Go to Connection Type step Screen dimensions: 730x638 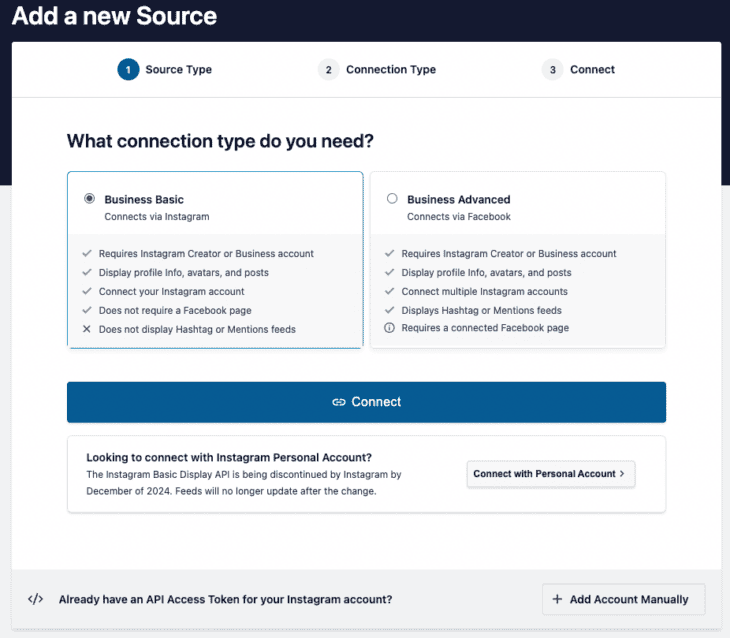click(390, 70)
